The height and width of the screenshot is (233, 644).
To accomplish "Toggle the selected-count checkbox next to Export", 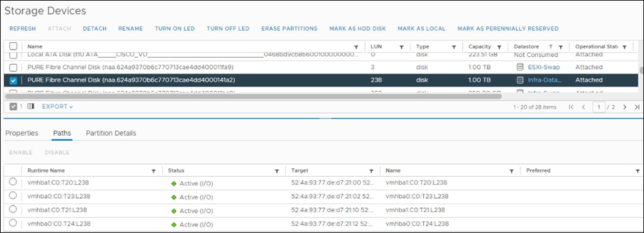I will (13, 106).
